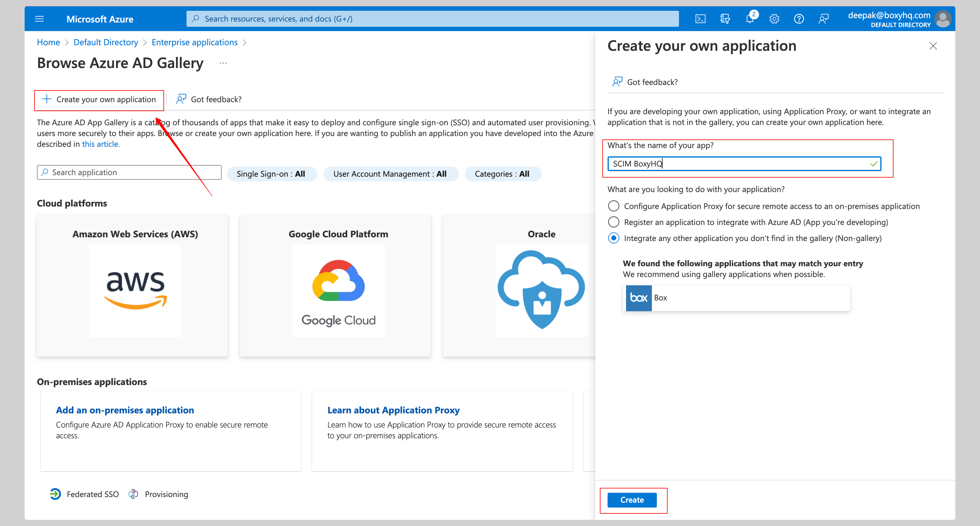Click the Federated SSO icon
Screen dimensions: 980x526
point(55,494)
